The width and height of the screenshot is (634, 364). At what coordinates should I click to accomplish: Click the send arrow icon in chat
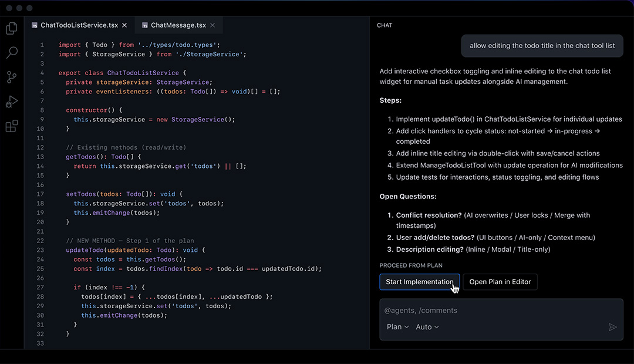pos(612,327)
